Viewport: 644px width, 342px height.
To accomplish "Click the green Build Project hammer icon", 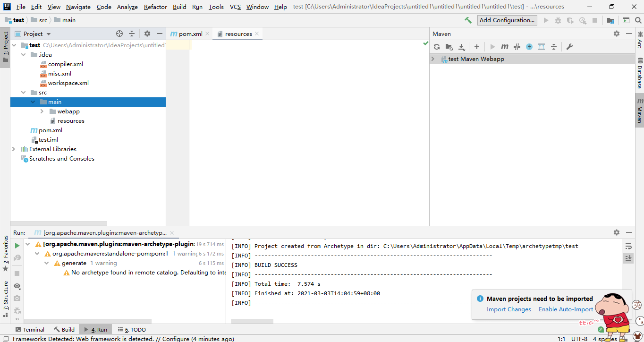I will pyautogui.click(x=468, y=20).
